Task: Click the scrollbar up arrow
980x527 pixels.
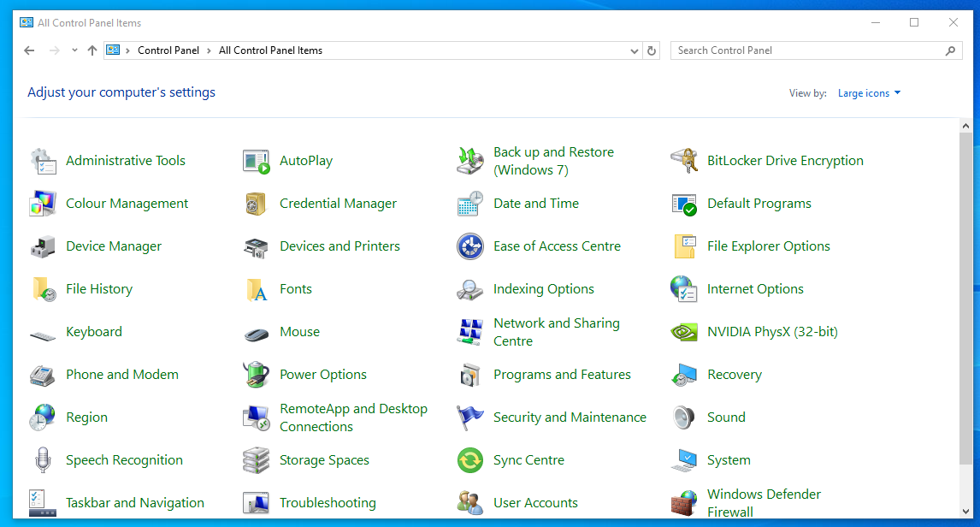Action: [x=965, y=127]
